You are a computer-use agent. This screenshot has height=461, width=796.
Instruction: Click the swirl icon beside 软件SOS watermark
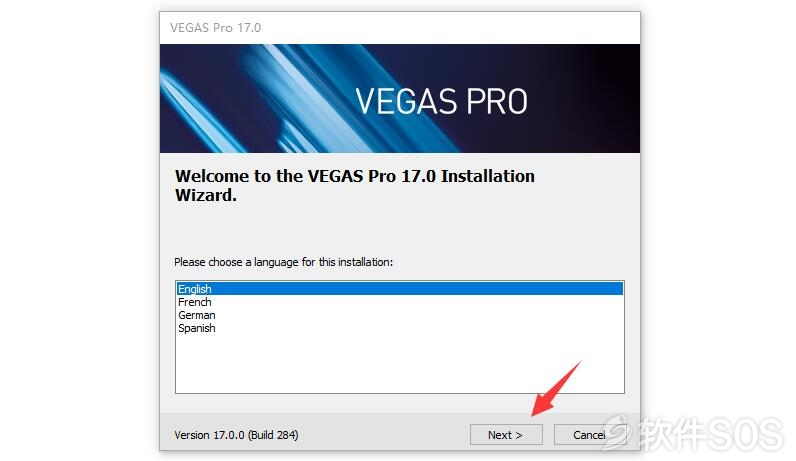[x=618, y=432]
